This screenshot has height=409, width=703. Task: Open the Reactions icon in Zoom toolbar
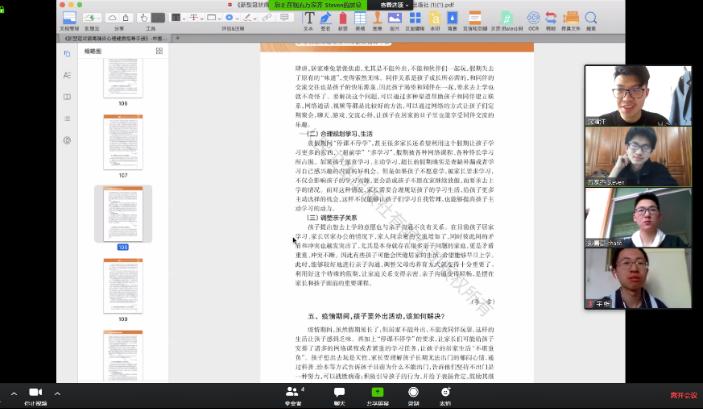pyautogui.click(x=446, y=393)
